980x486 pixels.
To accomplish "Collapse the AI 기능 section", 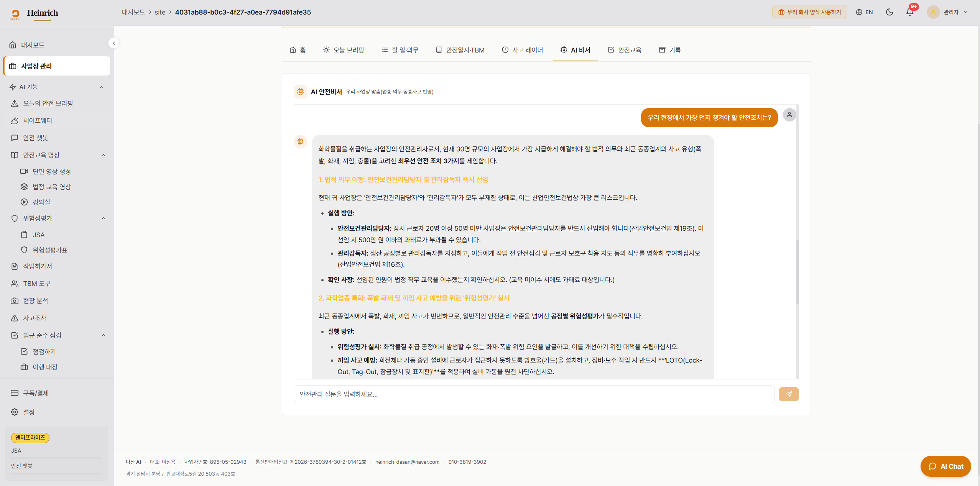I will click(x=101, y=87).
